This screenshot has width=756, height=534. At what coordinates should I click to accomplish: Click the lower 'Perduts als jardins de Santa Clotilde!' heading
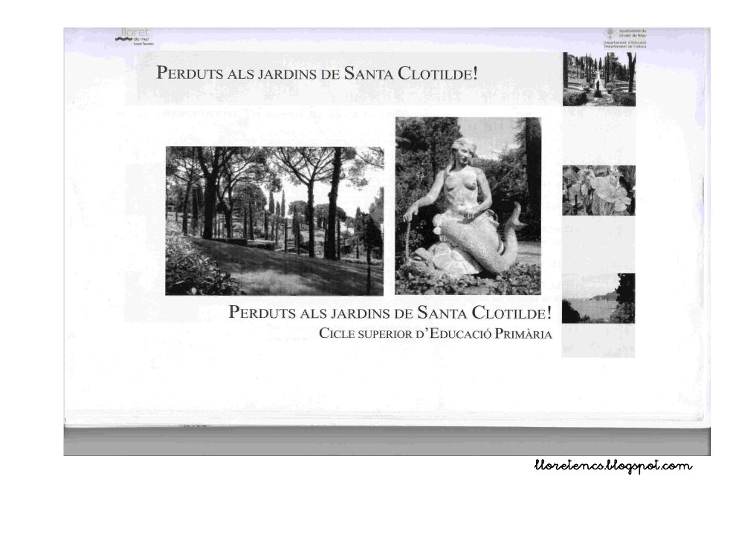click(x=390, y=312)
